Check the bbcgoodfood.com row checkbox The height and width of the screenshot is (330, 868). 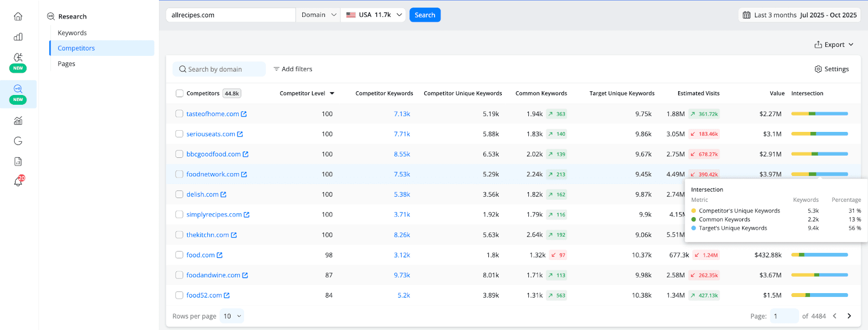pos(180,154)
